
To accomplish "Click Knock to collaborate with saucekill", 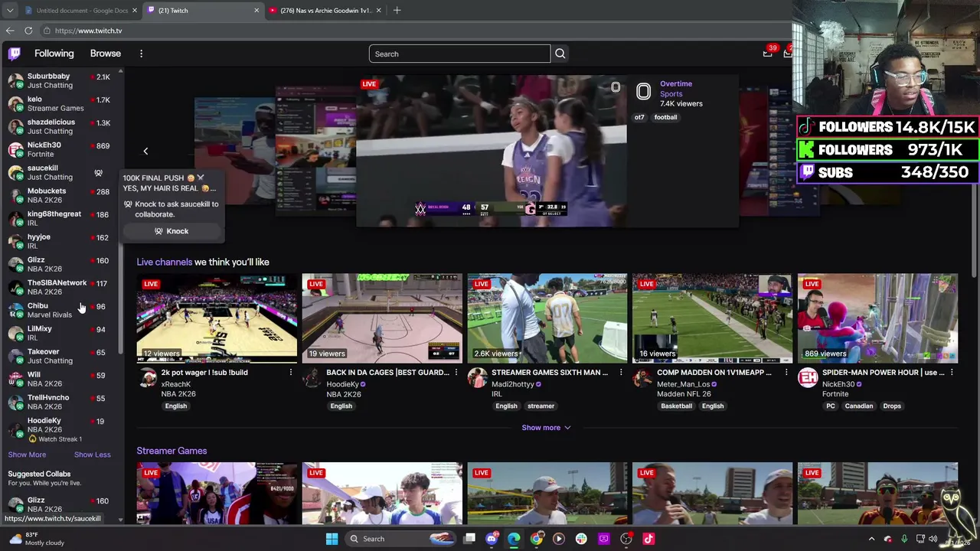I will (171, 231).
